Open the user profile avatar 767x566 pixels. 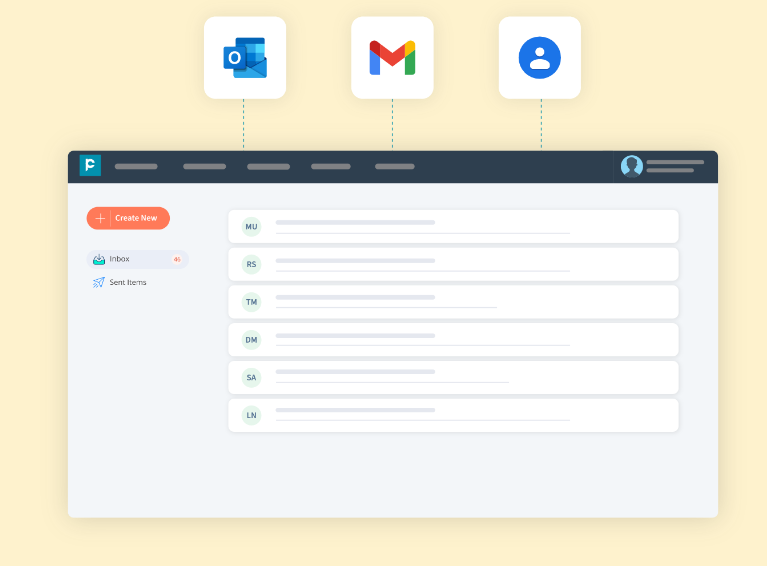coord(632,166)
